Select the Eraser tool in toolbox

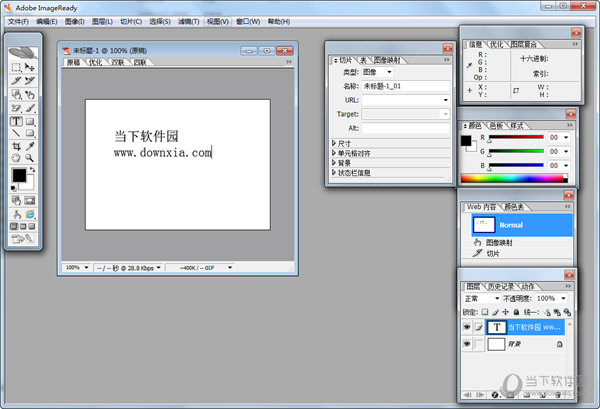click(16, 108)
